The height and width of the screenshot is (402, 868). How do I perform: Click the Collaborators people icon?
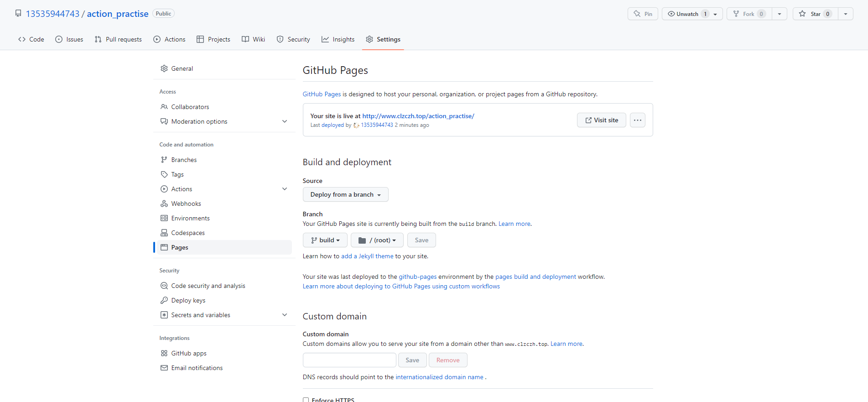coord(164,107)
